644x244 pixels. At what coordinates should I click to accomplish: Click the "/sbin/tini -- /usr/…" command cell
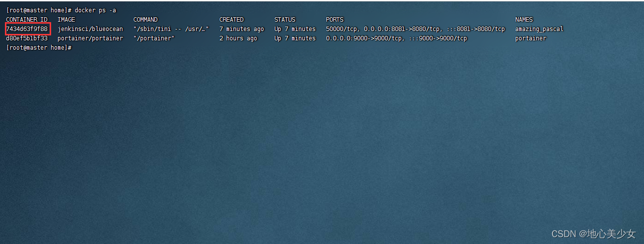pyautogui.click(x=171, y=29)
